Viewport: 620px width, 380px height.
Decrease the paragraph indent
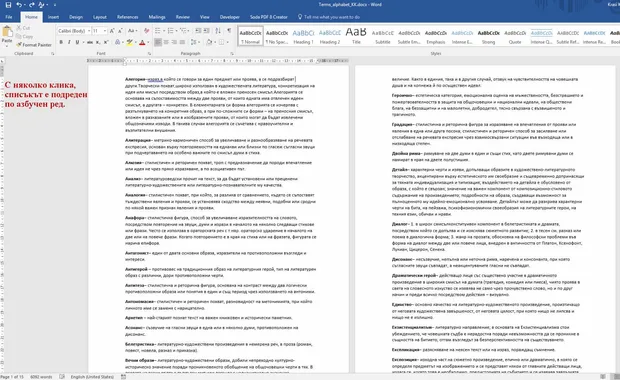point(198,31)
